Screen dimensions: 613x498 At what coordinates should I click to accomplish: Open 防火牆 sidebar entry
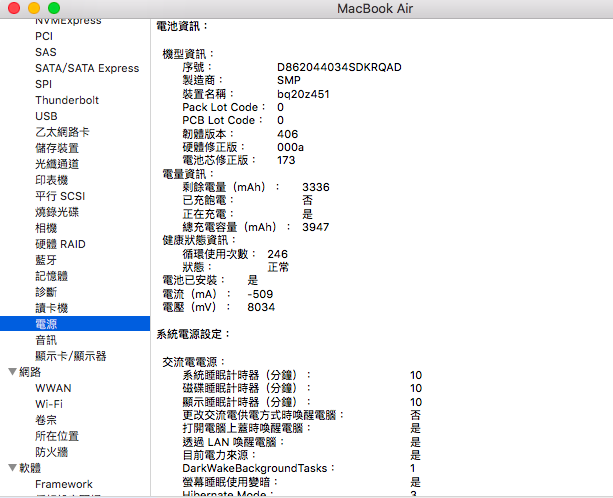pos(52,452)
